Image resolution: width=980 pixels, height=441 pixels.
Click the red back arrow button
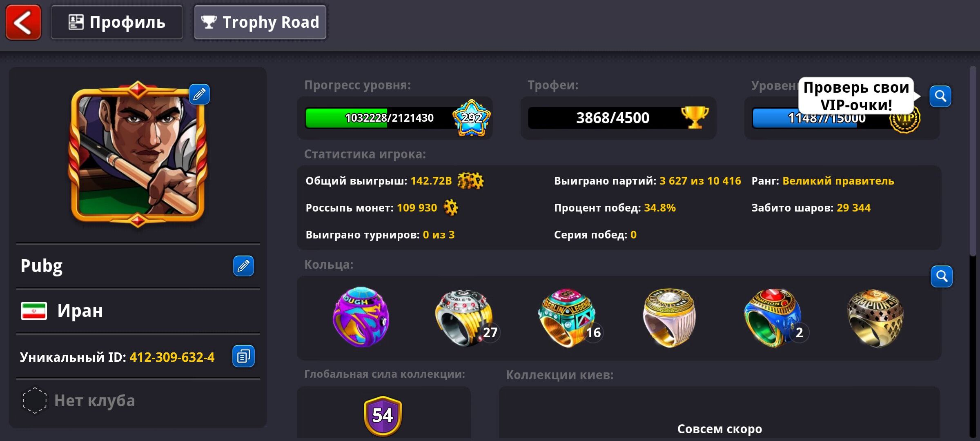tap(23, 22)
